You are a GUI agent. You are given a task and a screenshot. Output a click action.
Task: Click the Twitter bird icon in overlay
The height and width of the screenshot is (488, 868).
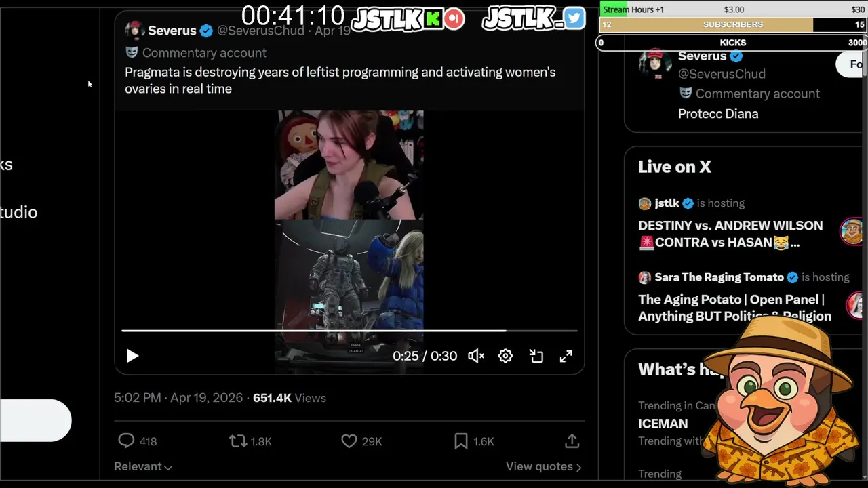click(574, 18)
